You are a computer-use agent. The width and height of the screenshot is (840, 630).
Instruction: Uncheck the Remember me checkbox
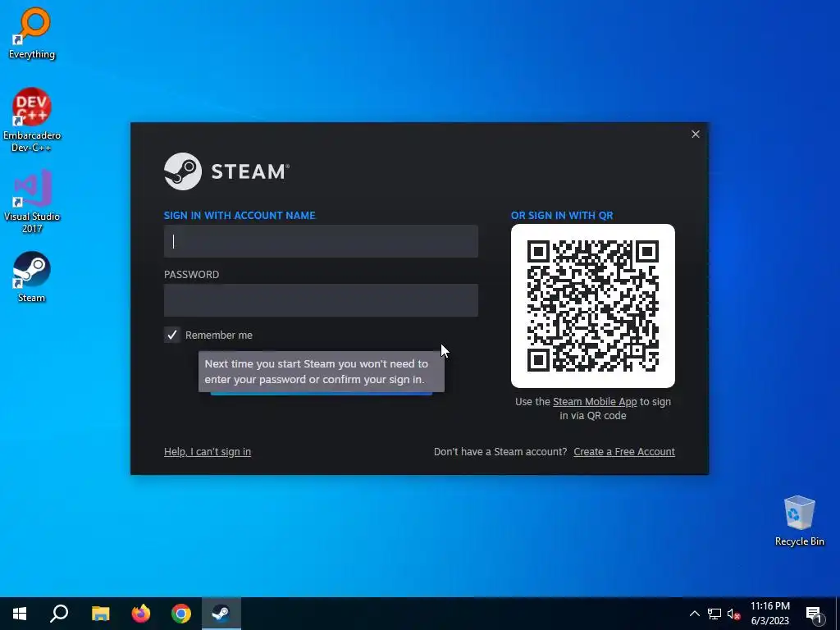172,335
